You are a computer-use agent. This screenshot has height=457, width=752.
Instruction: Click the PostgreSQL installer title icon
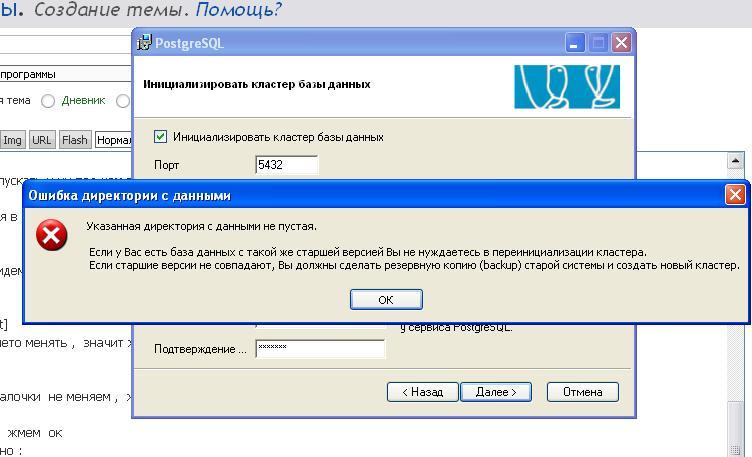click(x=144, y=43)
